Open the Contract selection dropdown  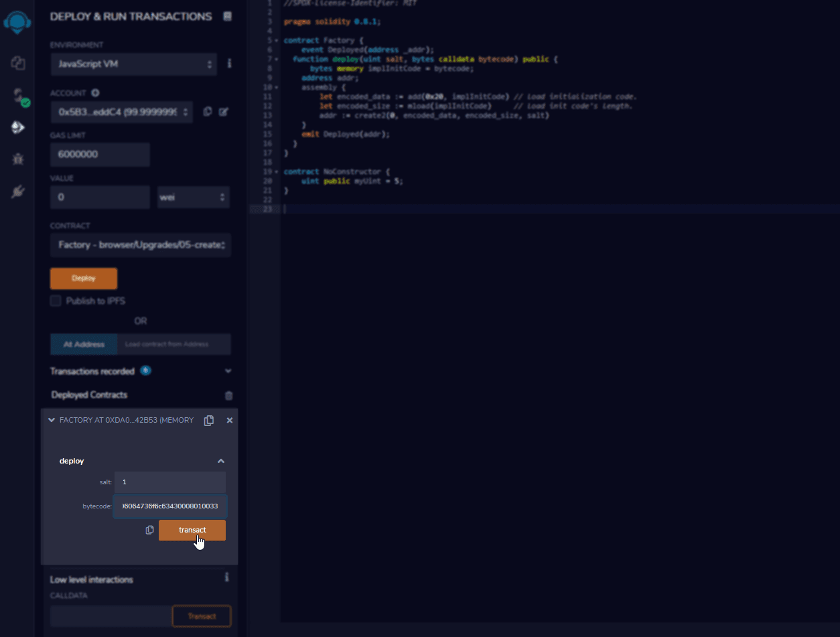(x=141, y=244)
